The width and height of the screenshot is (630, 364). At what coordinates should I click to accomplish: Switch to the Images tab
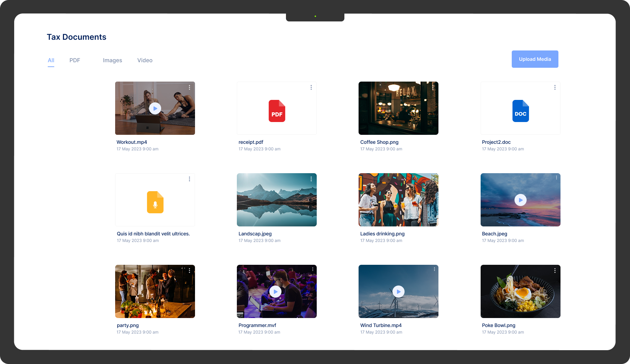112,60
